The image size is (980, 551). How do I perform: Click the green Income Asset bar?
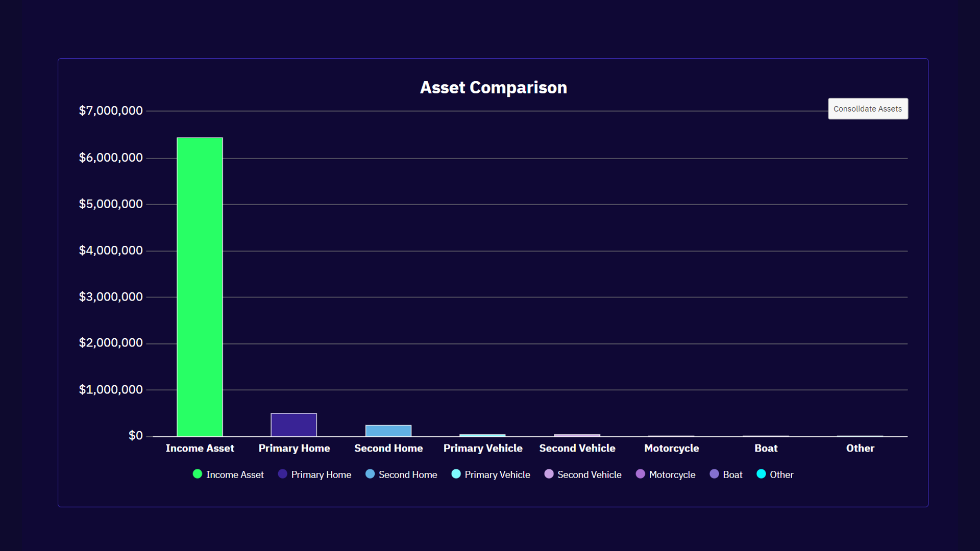[x=200, y=287]
